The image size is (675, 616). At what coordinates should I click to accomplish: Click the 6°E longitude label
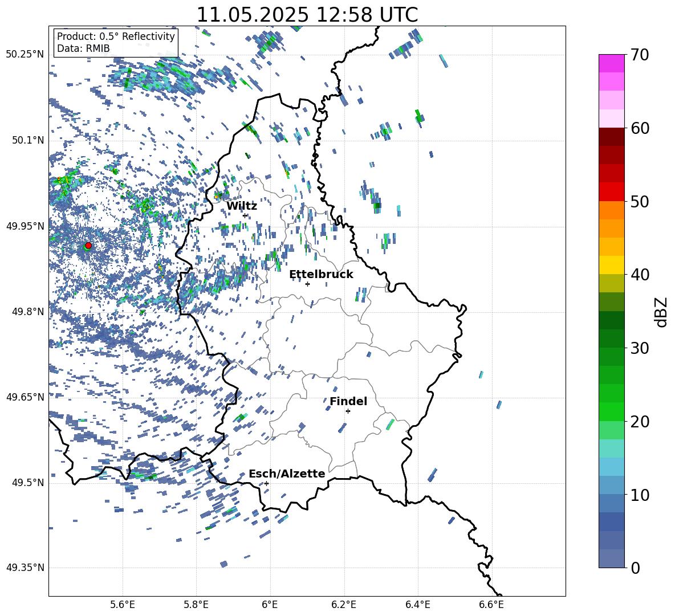(x=270, y=605)
